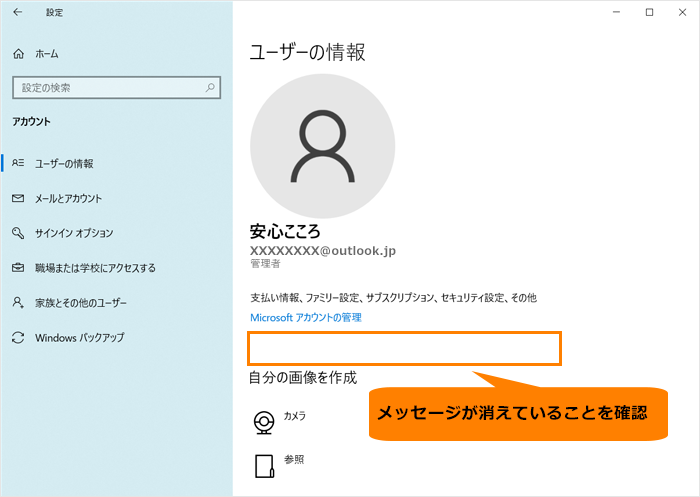The height and width of the screenshot is (497, 700).
Task: Click the account name 安心こころ
Action: pyautogui.click(x=285, y=231)
